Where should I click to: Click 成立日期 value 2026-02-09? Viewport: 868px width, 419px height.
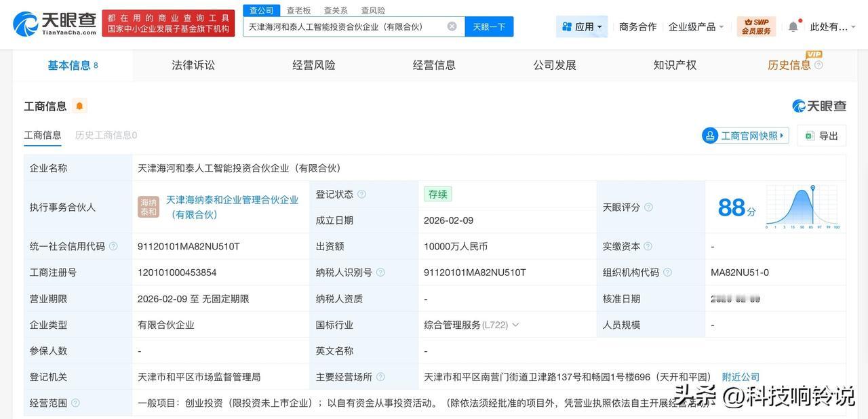(x=449, y=220)
